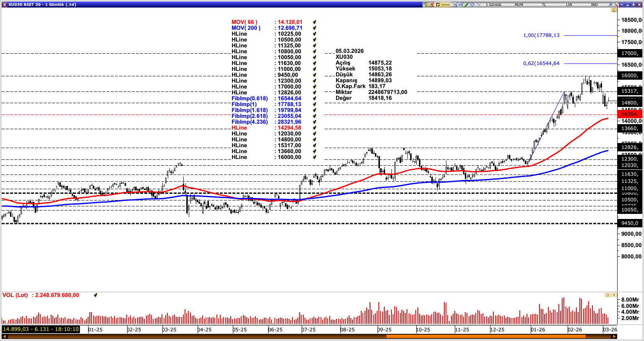The width and height of the screenshot is (644, 341).
Task: Click the colored chart template icon in toolbar
Action: pos(461,5)
